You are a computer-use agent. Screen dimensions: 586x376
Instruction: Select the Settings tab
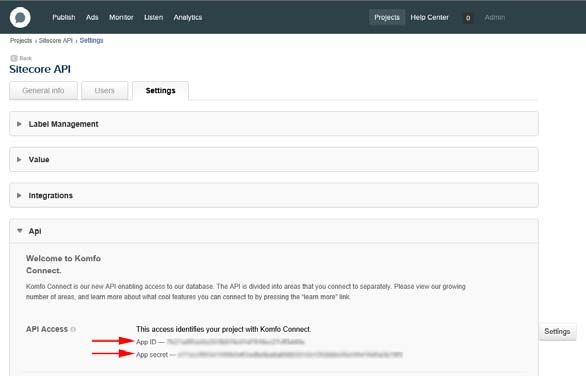click(x=160, y=91)
